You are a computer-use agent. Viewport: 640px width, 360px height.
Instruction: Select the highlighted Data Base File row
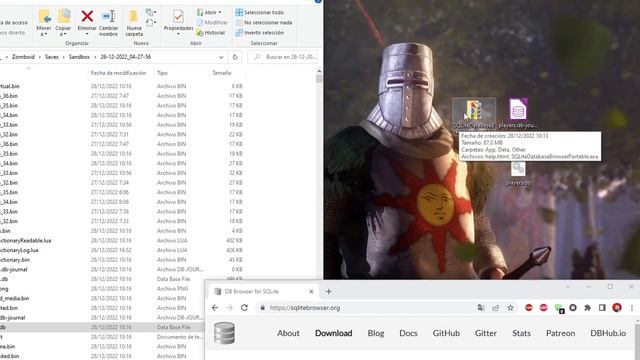(102, 327)
